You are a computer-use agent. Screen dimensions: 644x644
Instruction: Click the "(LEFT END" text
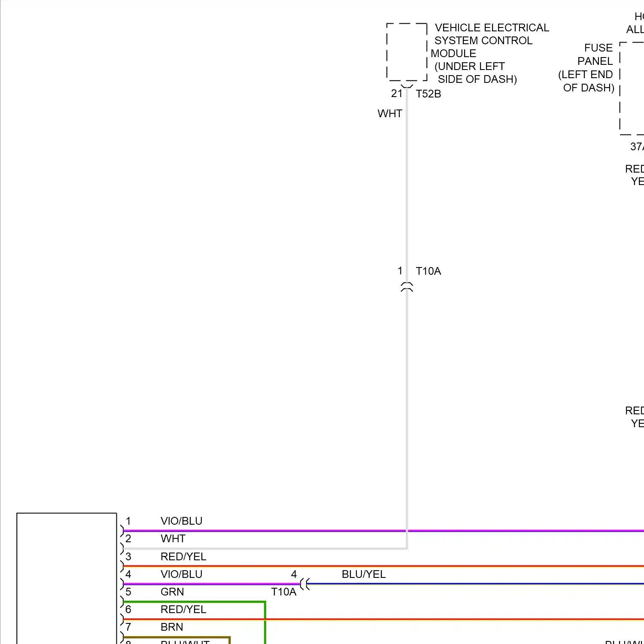[586, 75]
